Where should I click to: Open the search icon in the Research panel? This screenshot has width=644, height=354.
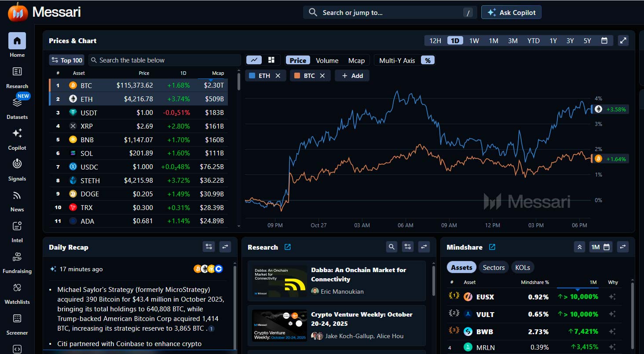coord(392,247)
